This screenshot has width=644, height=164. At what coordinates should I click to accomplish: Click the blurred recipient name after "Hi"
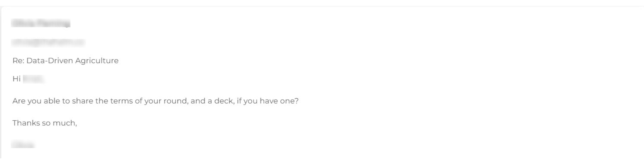pos(33,79)
